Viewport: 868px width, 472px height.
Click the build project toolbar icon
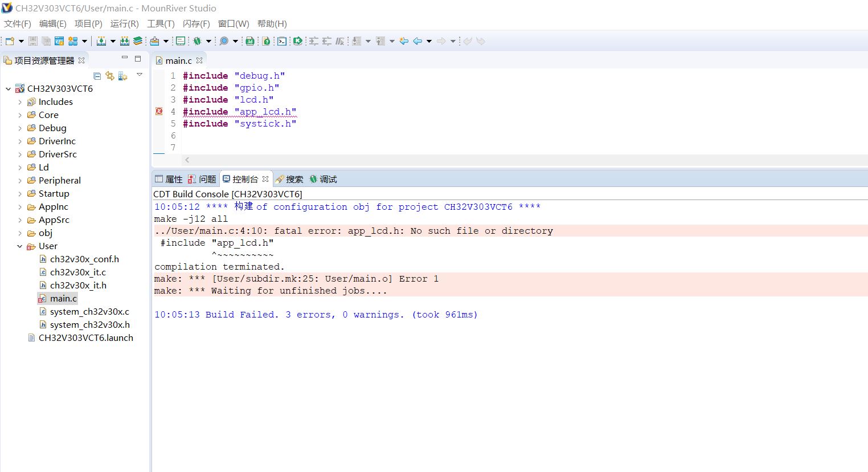click(101, 41)
